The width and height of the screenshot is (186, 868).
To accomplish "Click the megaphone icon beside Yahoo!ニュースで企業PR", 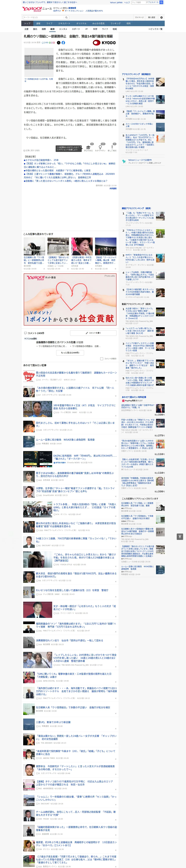I will pos(124,161).
